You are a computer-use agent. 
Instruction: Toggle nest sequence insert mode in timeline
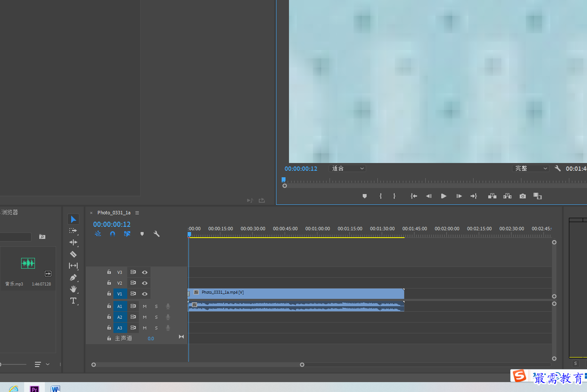point(98,234)
